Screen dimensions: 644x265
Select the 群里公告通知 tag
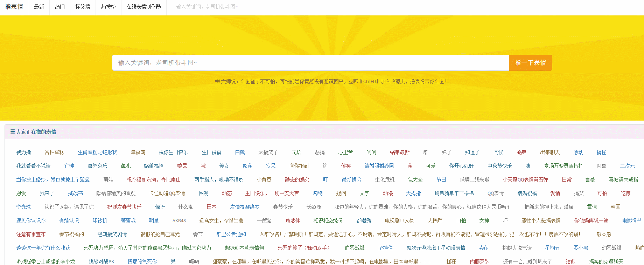tap(231, 234)
